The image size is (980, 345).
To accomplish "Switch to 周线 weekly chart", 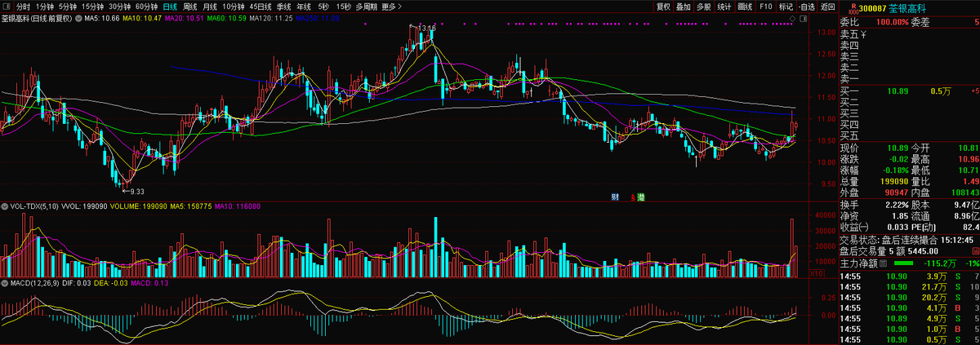I will pyautogui.click(x=191, y=7).
